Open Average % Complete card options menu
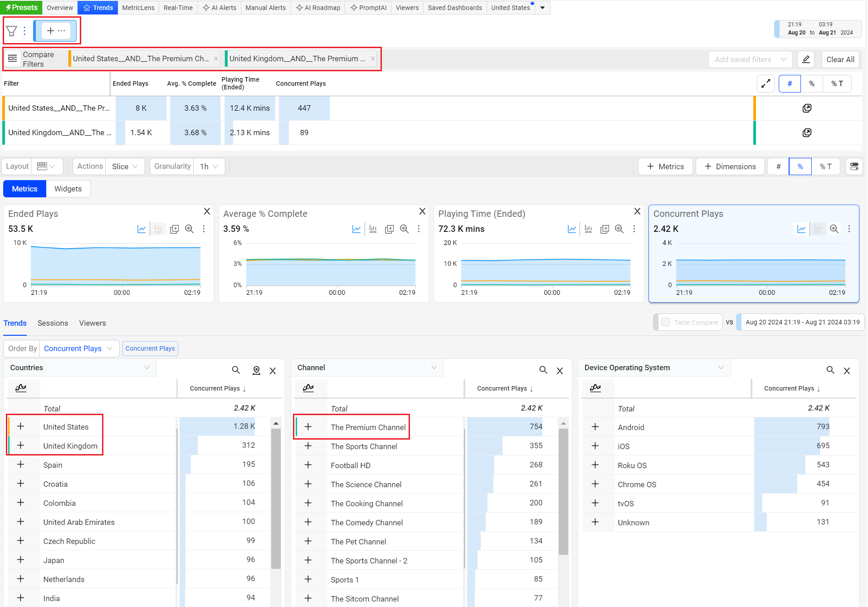 coord(419,229)
